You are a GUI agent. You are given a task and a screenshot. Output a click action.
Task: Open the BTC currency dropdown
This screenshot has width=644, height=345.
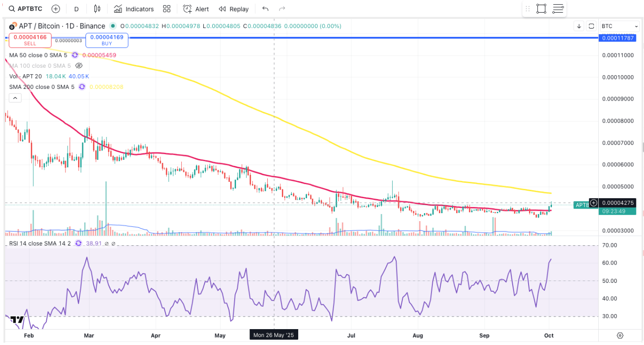click(x=619, y=26)
